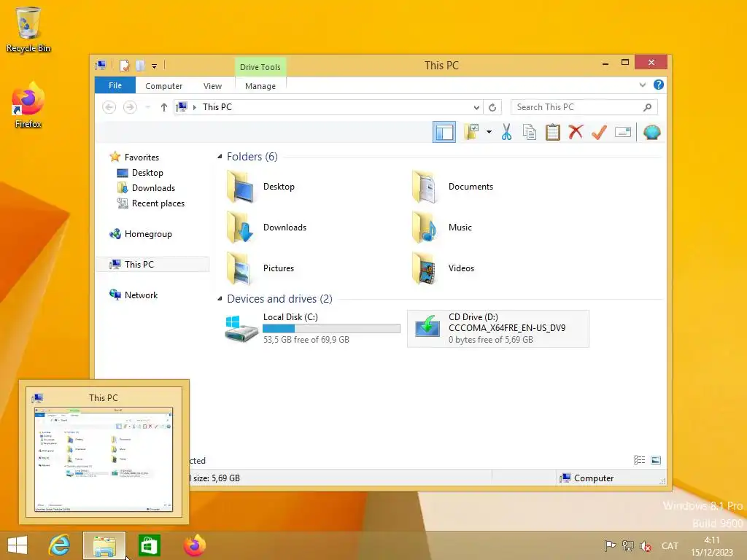Click the Paste clipboard icon
The width and height of the screenshot is (747, 560).
(553, 132)
